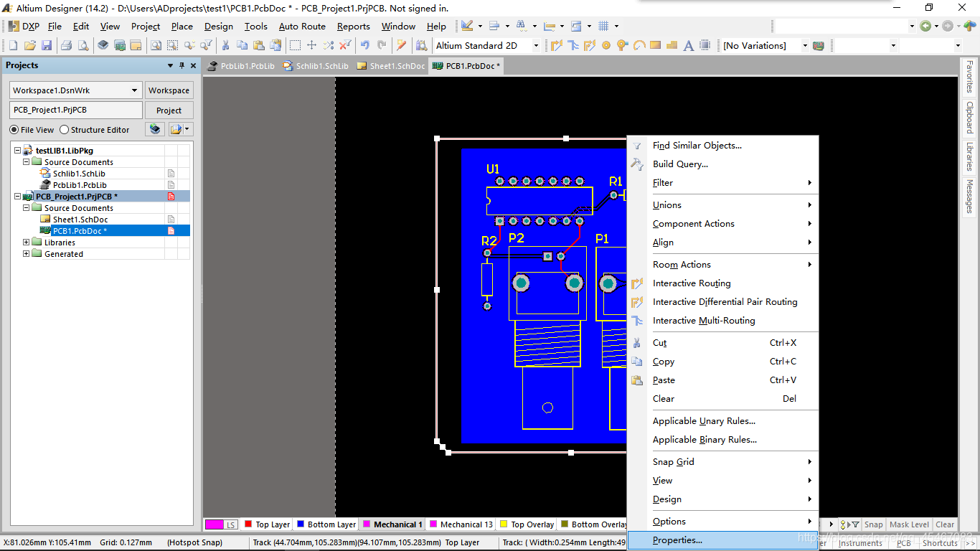This screenshot has width=980, height=551.
Task: Choose Properties... in the context menu
Action: pyautogui.click(x=723, y=540)
